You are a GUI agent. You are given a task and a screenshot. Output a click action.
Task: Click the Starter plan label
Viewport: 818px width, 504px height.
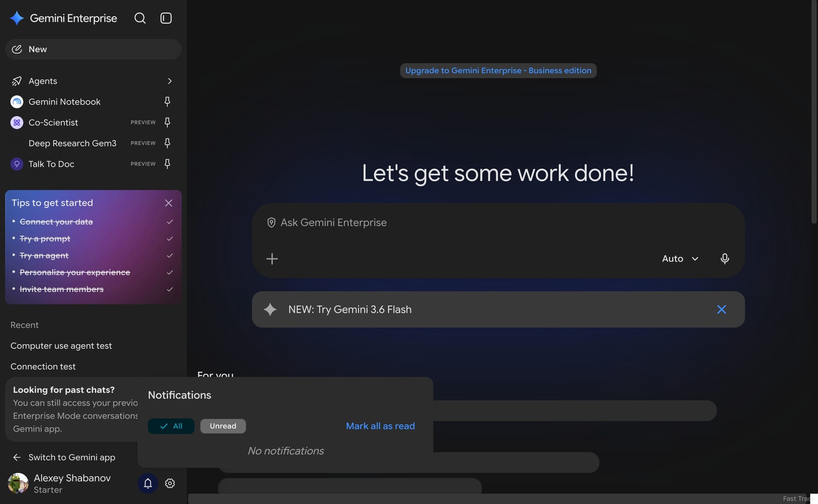pyautogui.click(x=48, y=490)
